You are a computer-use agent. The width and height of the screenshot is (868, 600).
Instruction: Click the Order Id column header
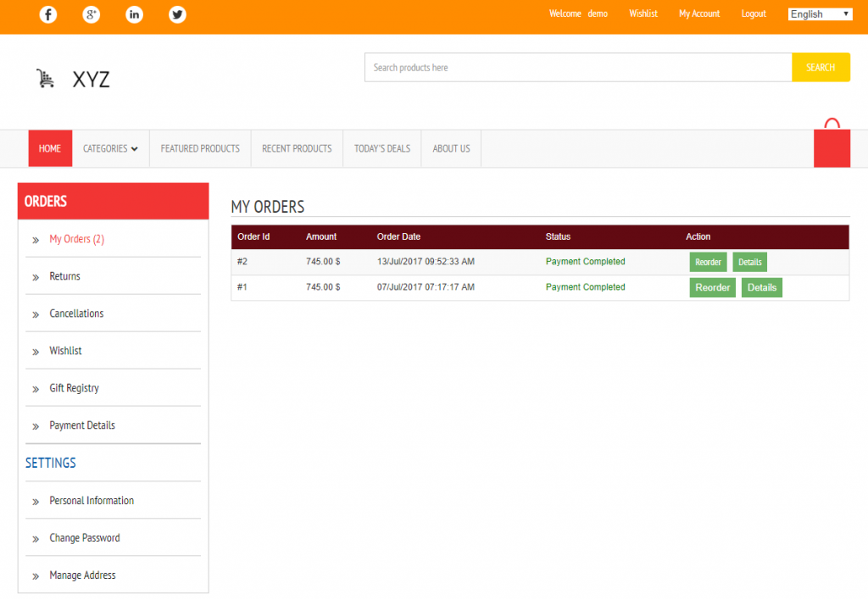click(x=253, y=236)
